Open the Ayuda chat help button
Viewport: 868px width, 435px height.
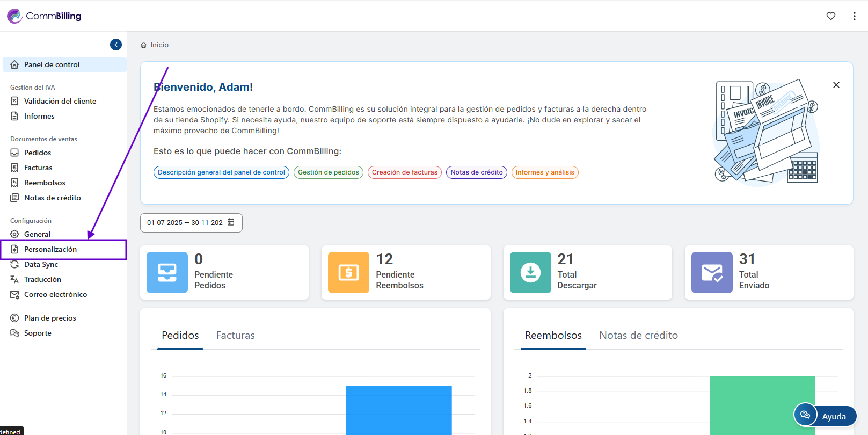825,416
